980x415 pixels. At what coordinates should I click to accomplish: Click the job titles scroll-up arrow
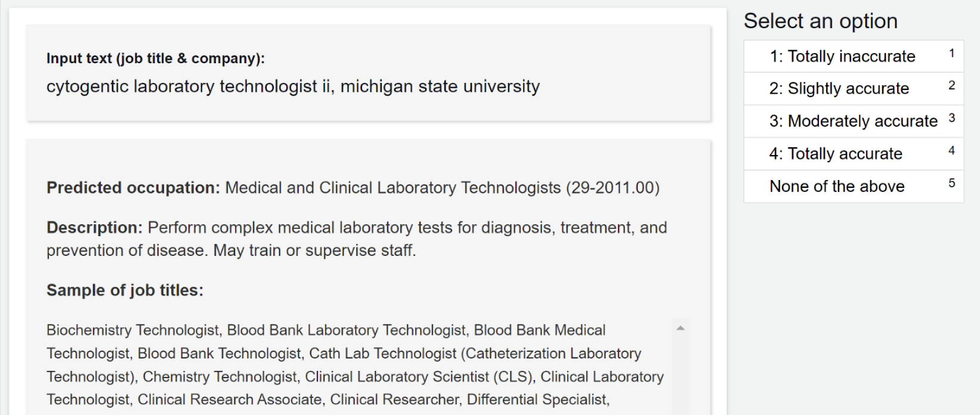[680, 329]
